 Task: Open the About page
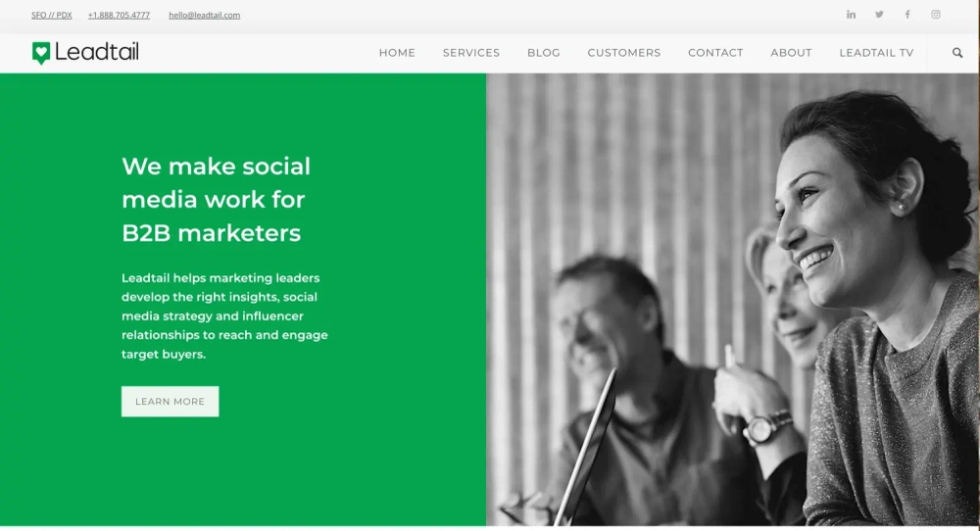coord(791,53)
